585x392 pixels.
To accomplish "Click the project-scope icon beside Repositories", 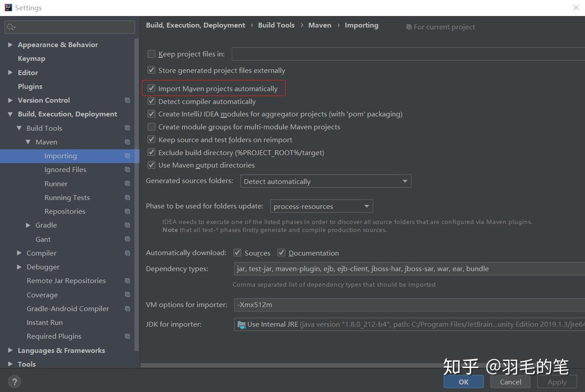I will pos(128,212).
